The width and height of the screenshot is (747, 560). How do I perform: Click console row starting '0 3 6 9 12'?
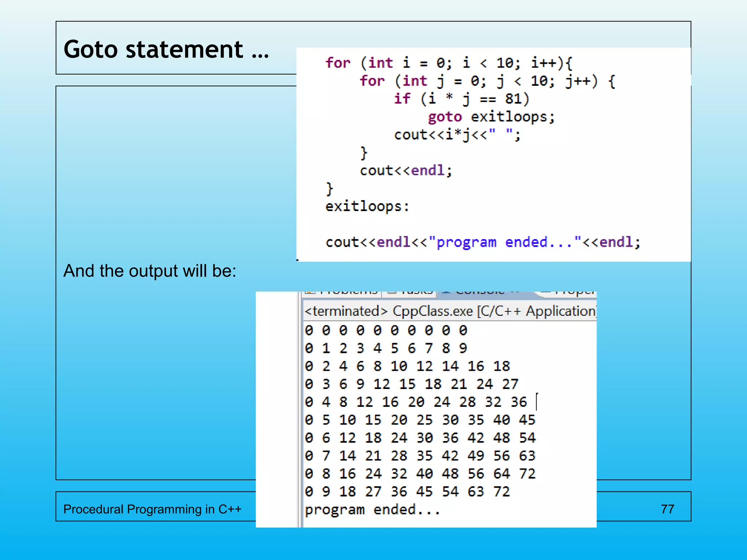pyautogui.click(x=411, y=384)
